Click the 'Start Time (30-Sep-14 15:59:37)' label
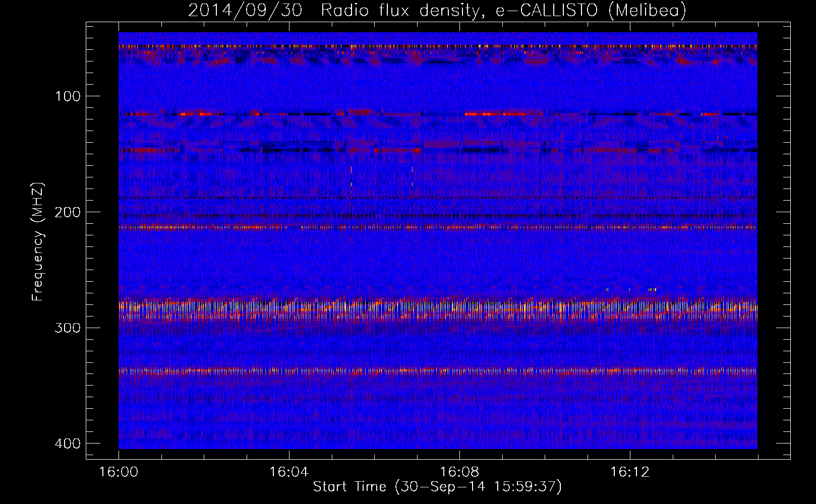 [437, 487]
